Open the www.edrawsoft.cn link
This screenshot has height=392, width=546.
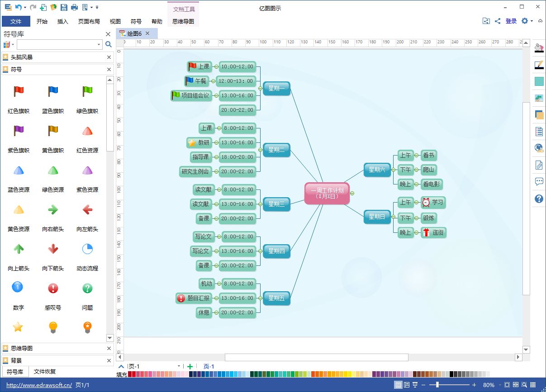(x=39, y=385)
